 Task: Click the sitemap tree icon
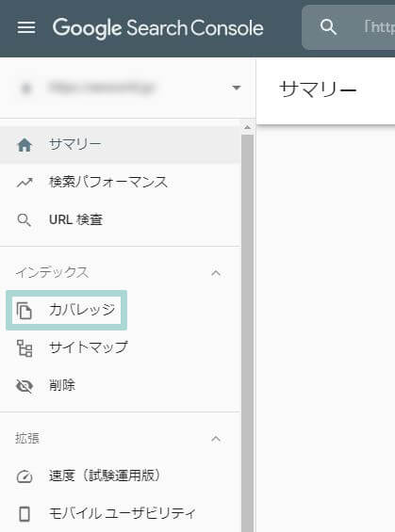pos(25,348)
